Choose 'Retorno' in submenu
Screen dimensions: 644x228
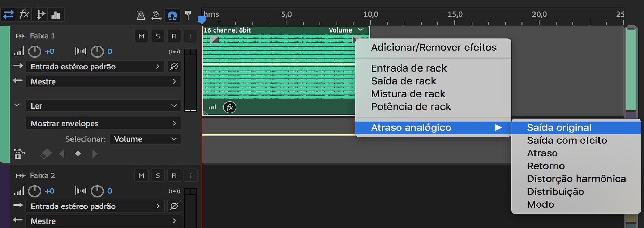coord(576,166)
